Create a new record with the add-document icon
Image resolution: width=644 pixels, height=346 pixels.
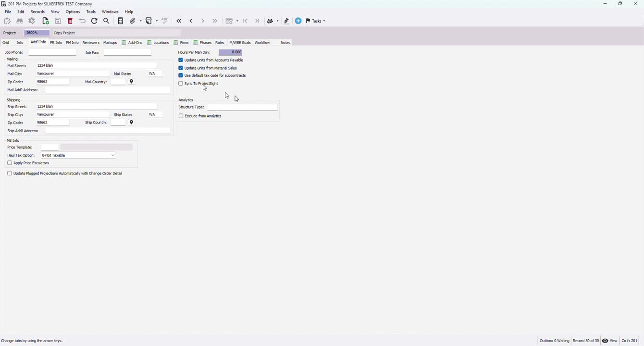46,21
